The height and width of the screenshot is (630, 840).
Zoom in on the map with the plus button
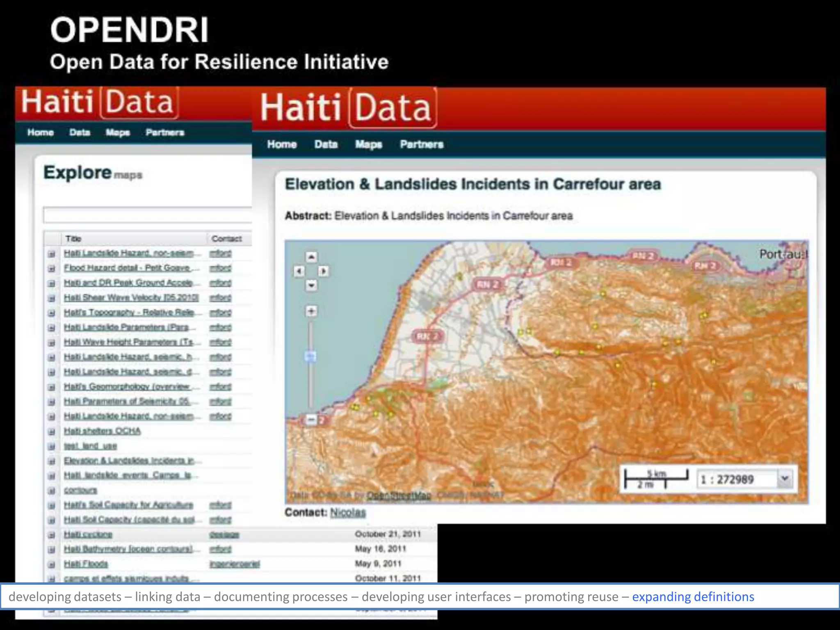(x=311, y=311)
